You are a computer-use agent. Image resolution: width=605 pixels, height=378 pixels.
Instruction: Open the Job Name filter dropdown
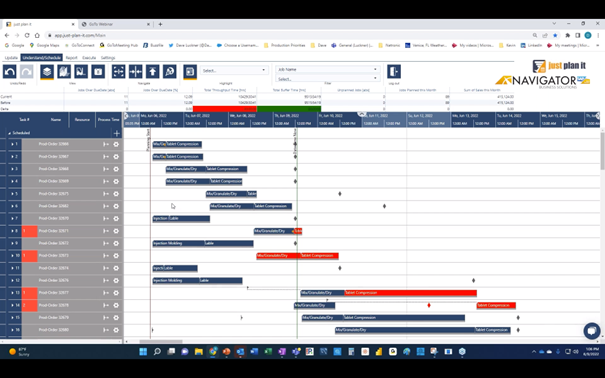point(327,69)
